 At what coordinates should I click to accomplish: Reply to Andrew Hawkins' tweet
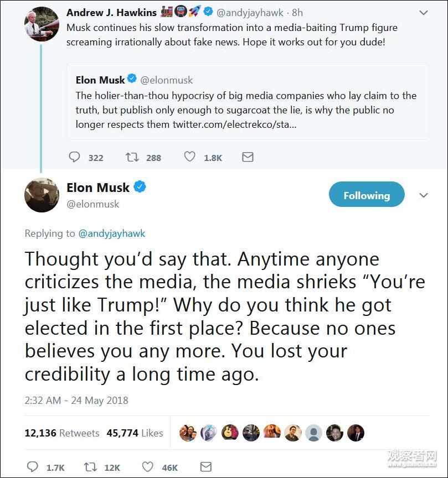[75, 157]
